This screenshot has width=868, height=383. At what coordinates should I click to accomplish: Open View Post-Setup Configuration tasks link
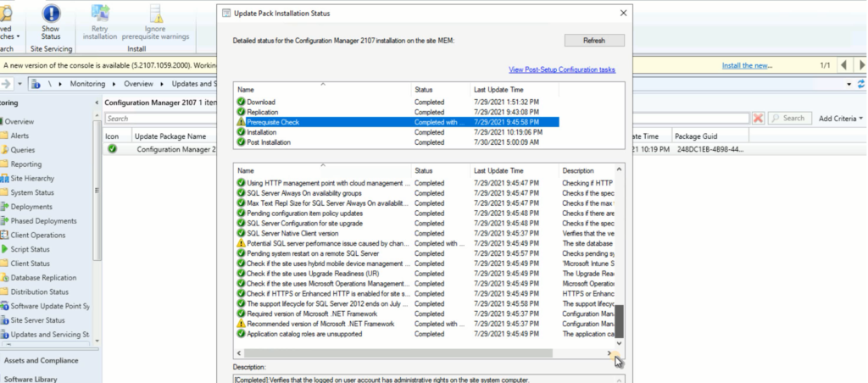[x=562, y=69]
